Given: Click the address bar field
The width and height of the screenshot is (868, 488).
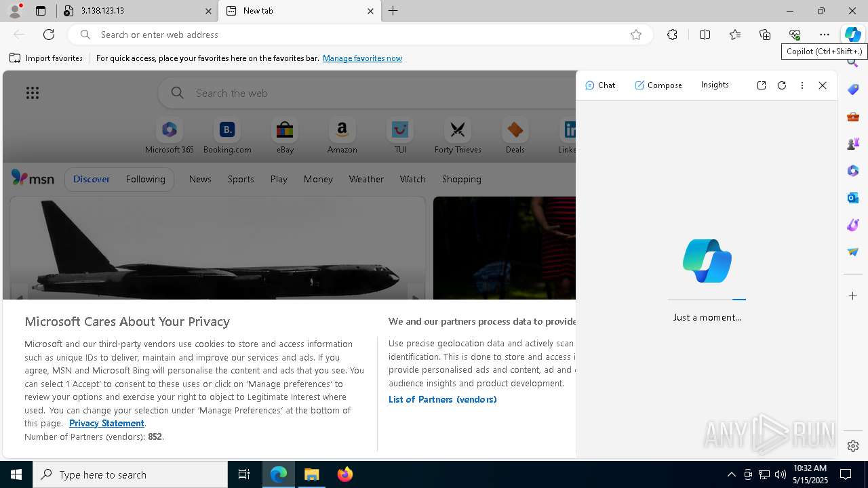Looking at the screenshot, I should (x=359, y=35).
